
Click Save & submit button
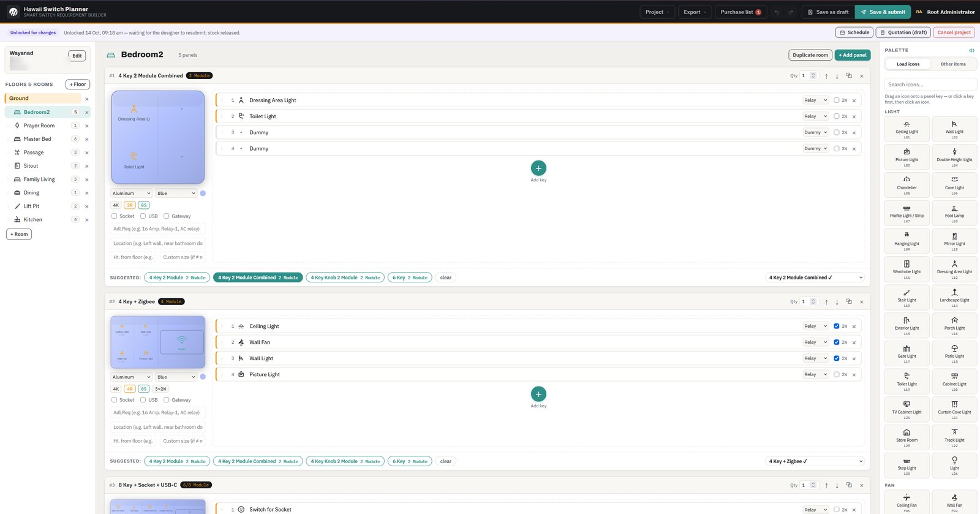[883, 12]
